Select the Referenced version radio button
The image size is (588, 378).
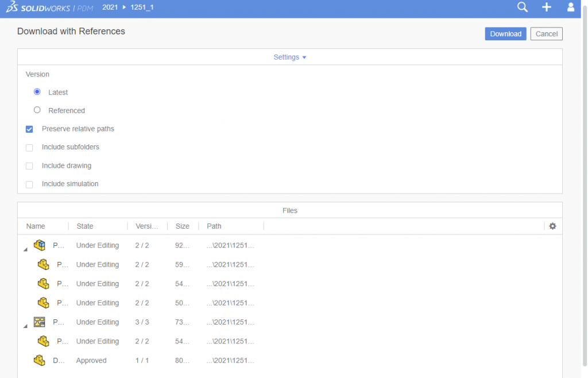coord(37,110)
